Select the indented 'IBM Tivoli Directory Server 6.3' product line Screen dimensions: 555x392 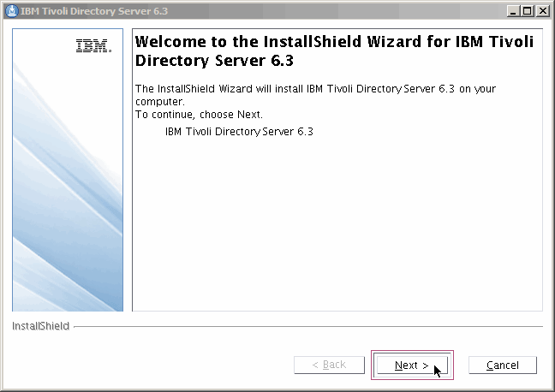[239, 132]
